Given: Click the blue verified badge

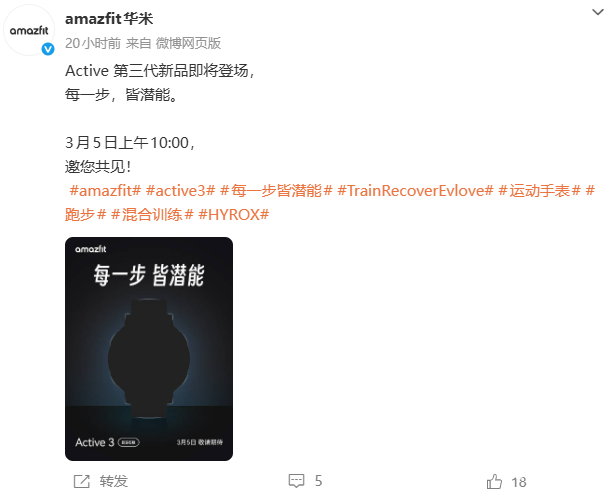Looking at the screenshot, I should pos(48,49).
